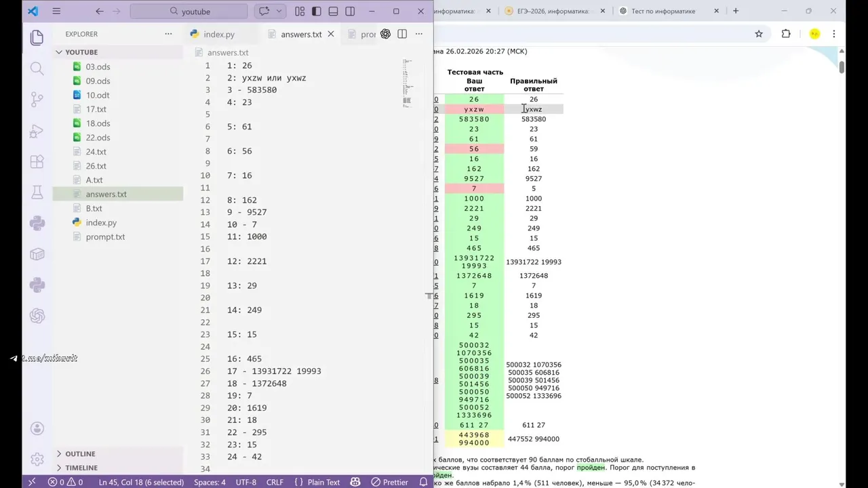Open the Accounts icon in activity bar
The width and height of the screenshot is (868, 488).
click(37, 428)
